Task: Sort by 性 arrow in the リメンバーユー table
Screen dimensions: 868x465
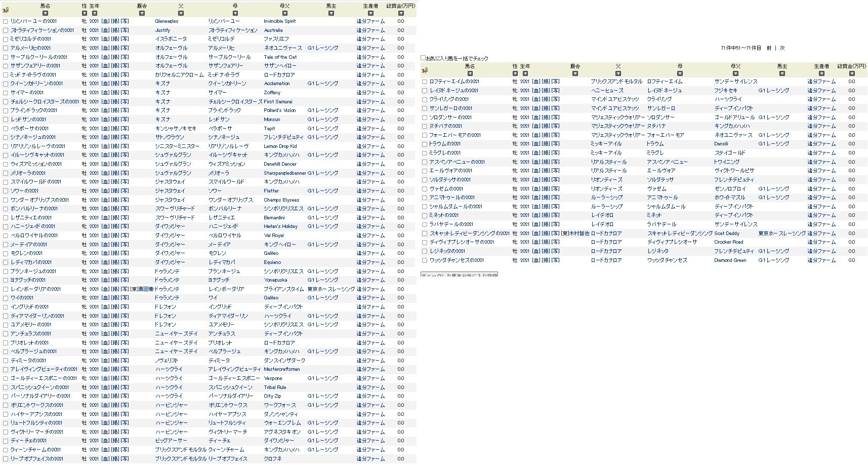Action: point(85,14)
